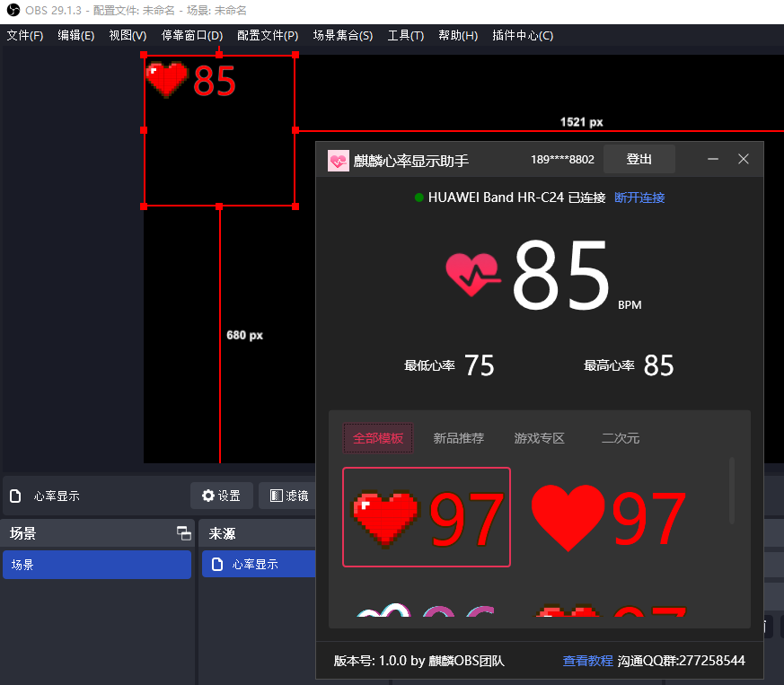Open the 文件(F) menu
784x685 pixels.
(25, 36)
